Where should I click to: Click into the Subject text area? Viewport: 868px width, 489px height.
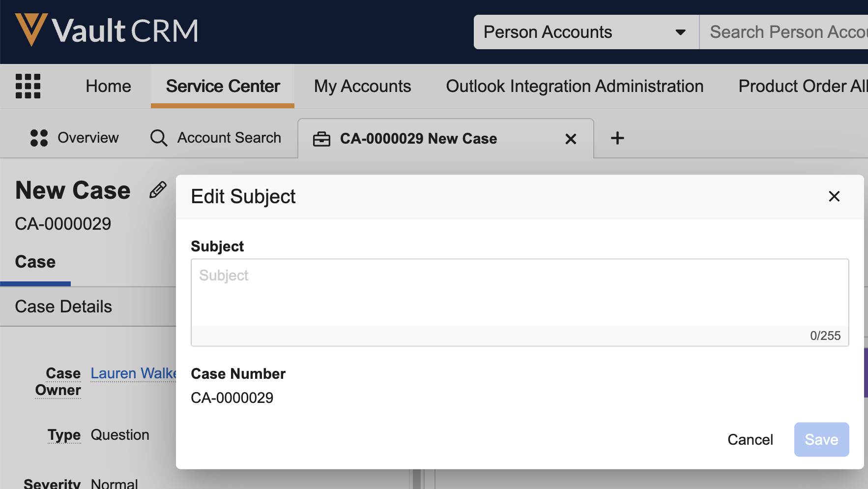(x=519, y=293)
